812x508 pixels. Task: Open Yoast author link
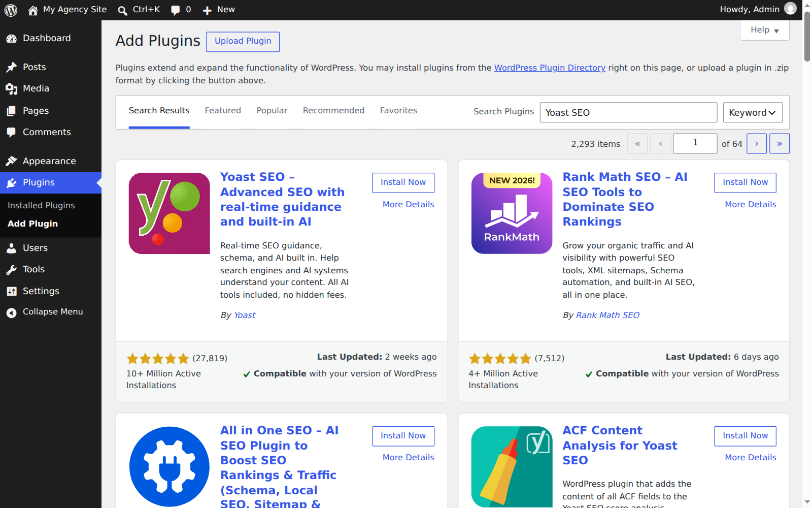(x=245, y=315)
